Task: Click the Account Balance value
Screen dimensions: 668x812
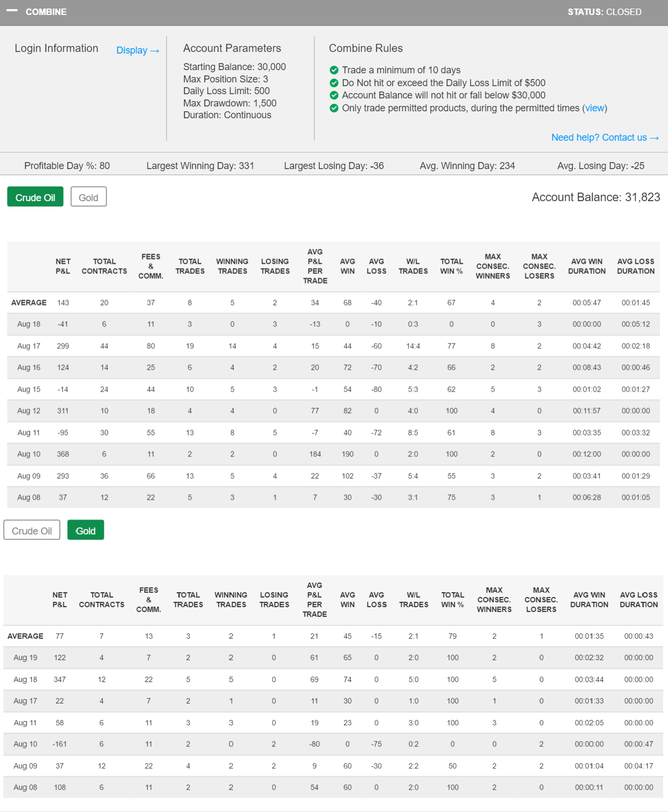Action: [x=596, y=197]
